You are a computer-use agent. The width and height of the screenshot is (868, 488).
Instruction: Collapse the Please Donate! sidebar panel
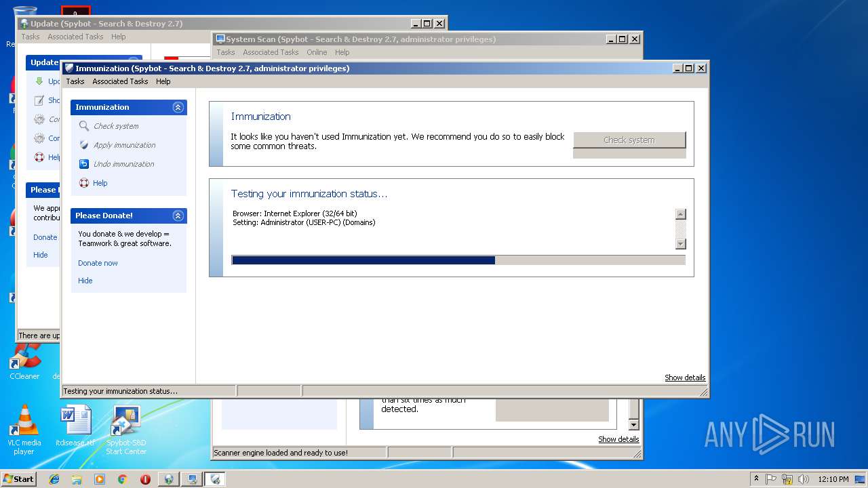178,216
